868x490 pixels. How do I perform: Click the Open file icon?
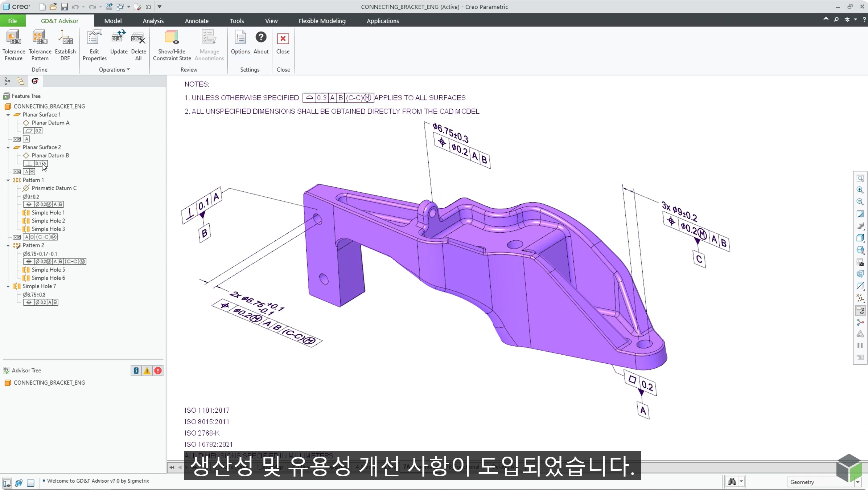(x=53, y=7)
